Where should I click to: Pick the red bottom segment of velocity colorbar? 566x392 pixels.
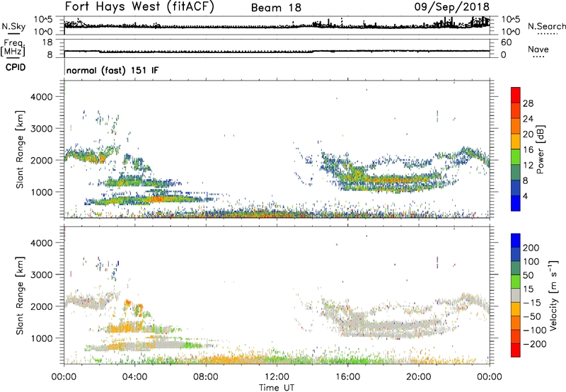pos(516,350)
